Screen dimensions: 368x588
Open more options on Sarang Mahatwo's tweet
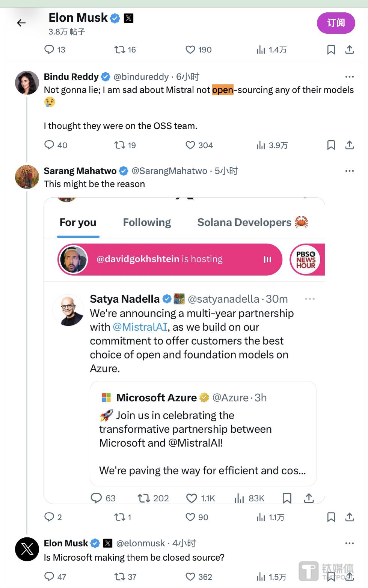coord(349,171)
